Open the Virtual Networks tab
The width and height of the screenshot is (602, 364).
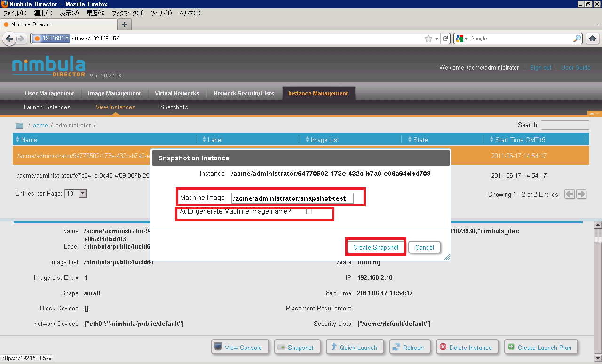tap(177, 94)
